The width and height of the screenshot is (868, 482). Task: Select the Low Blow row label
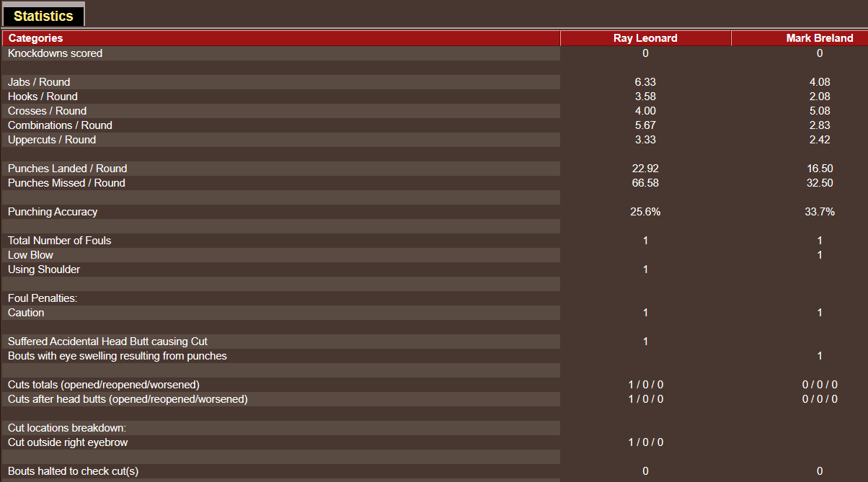click(30, 255)
